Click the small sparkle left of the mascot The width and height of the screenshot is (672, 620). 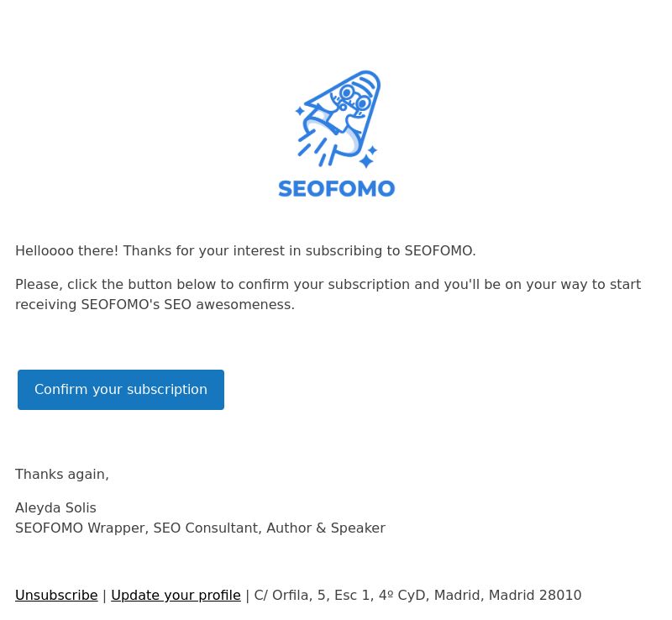[300, 111]
